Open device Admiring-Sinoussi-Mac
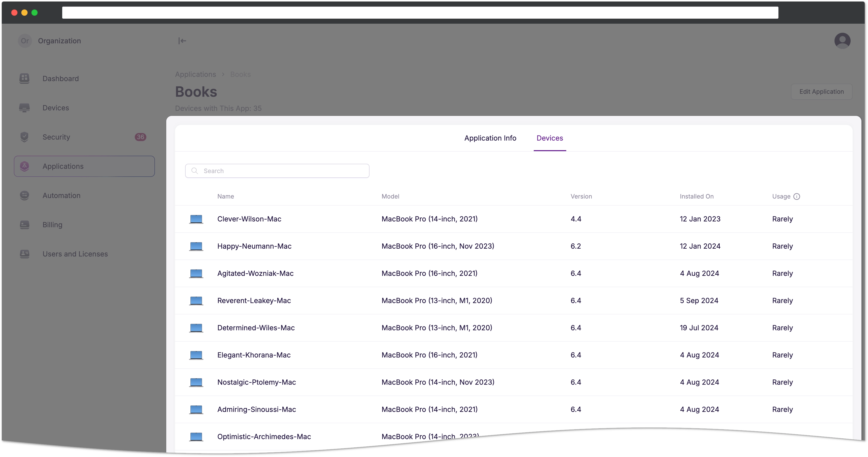This screenshot has width=868, height=457. (x=256, y=409)
